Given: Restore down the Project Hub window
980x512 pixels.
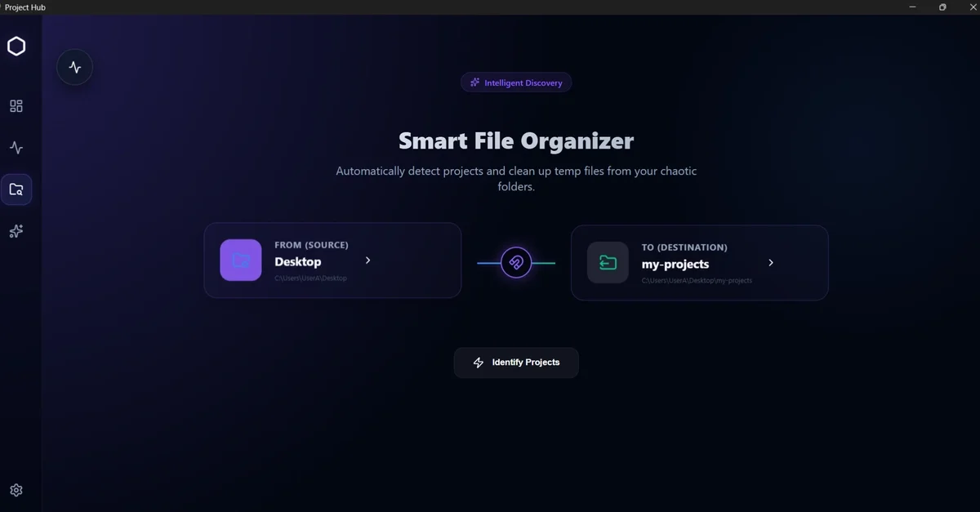Looking at the screenshot, I should (x=942, y=7).
